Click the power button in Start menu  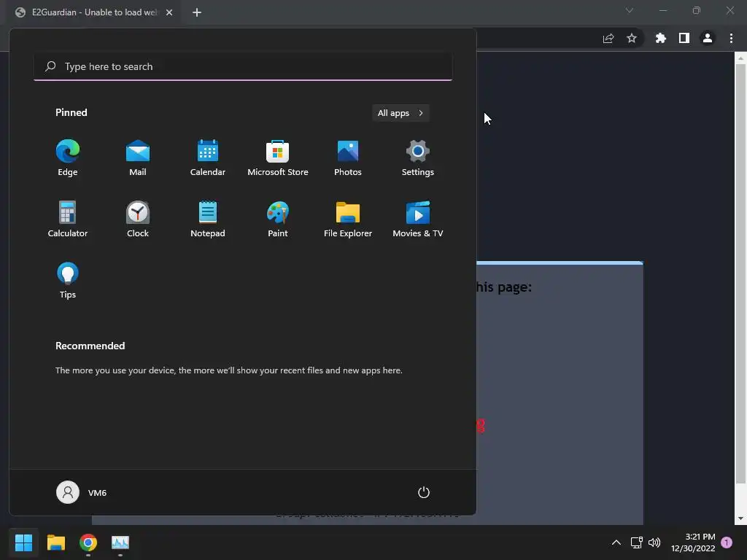tap(424, 492)
